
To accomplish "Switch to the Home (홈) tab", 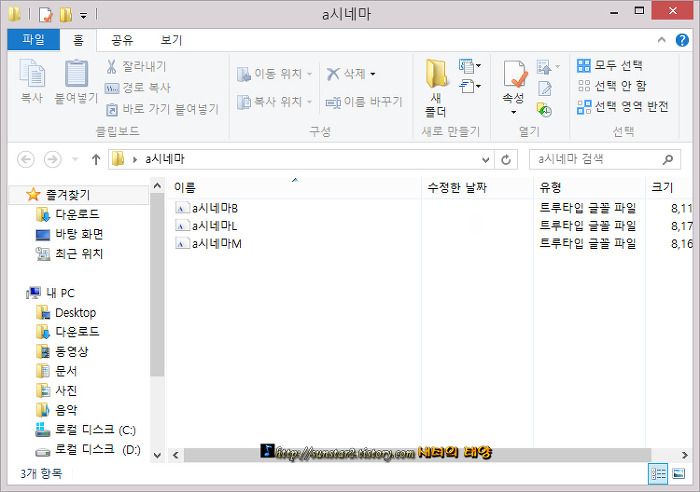I will 78,41.
